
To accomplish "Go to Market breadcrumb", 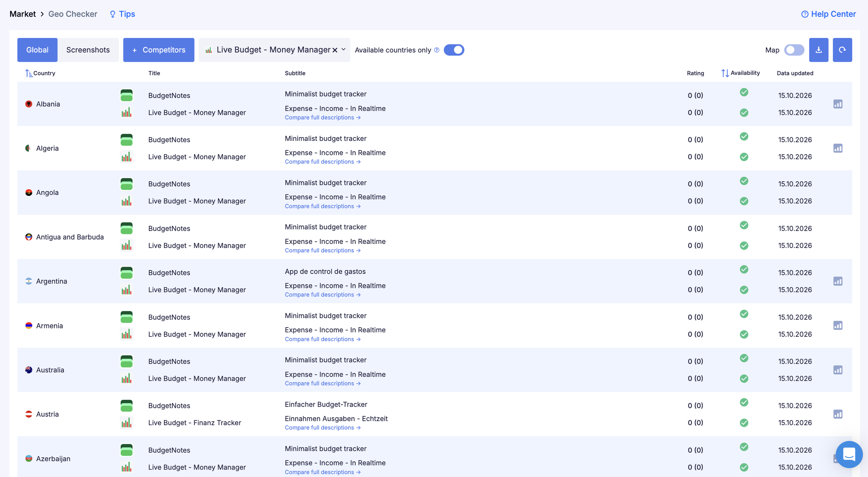I will pyautogui.click(x=22, y=14).
